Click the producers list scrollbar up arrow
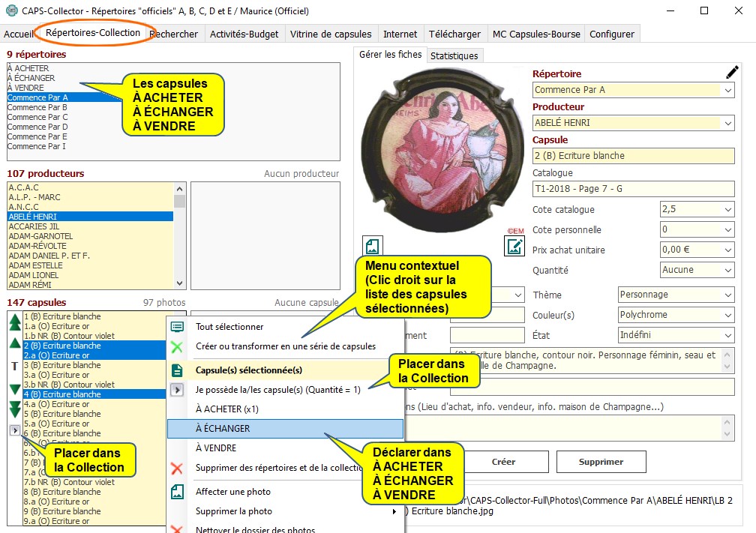 pyautogui.click(x=179, y=189)
